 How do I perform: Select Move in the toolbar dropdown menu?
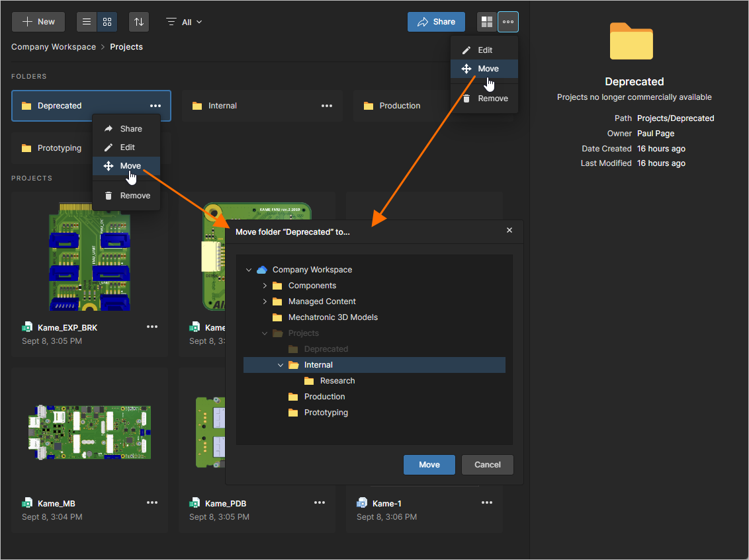pyautogui.click(x=484, y=69)
